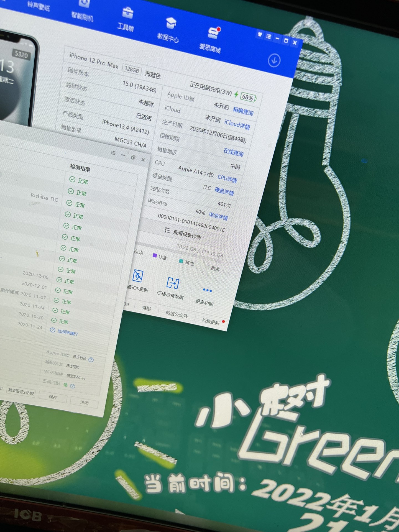The width and height of the screenshot is (399, 532).
Task: Click the 68% battery indicator
Action: click(248, 97)
